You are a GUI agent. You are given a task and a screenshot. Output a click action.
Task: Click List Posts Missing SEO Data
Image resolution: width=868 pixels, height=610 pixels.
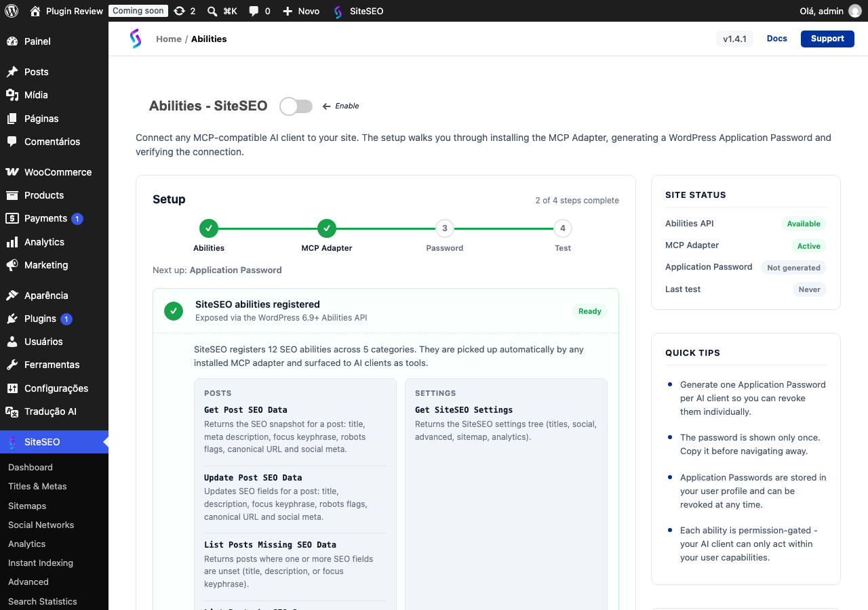(x=270, y=545)
